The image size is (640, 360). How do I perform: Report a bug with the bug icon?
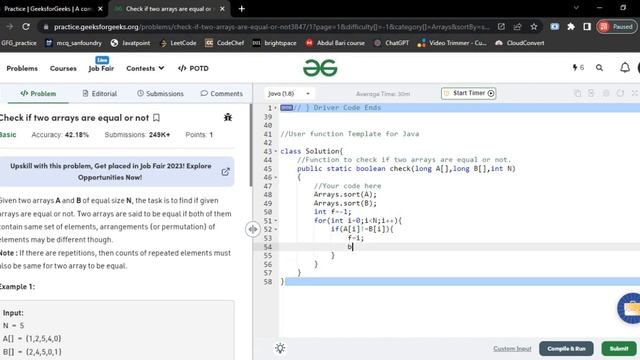pyautogui.click(x=228, y=118)
